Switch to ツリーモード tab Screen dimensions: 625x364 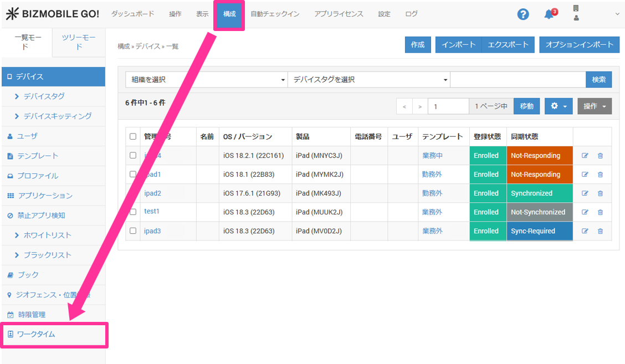point(79,42)
